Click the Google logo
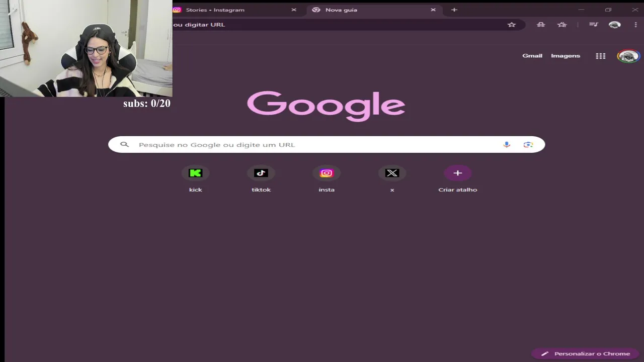Screen dimensions: 644x362 click(326, 106)
